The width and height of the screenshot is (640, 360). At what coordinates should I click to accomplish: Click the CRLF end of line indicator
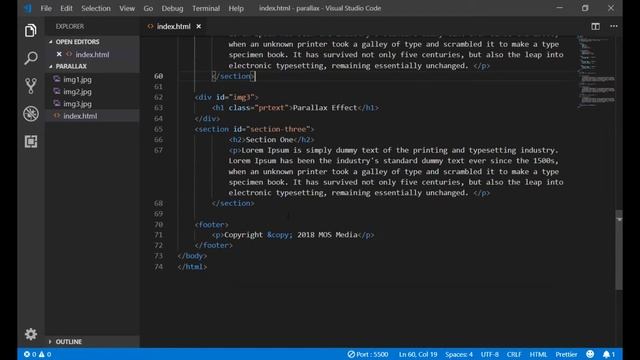click(x=514, y=354)
